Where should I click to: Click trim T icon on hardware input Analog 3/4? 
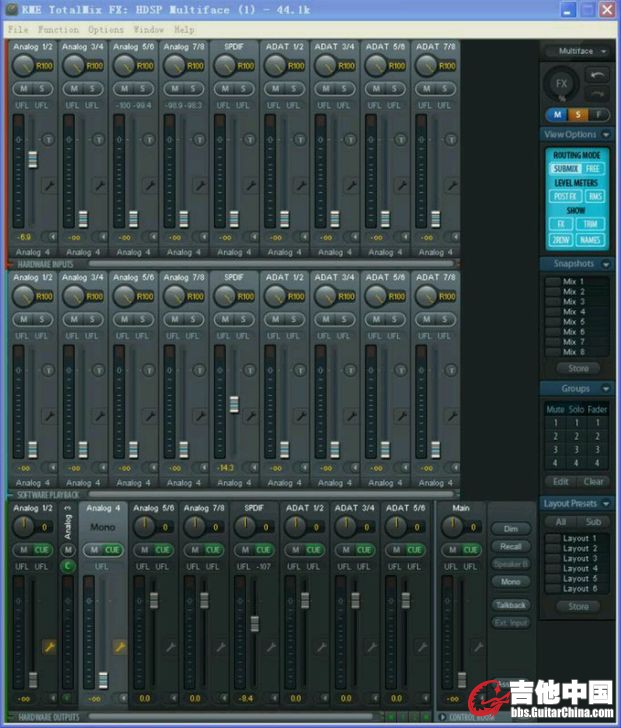(98, 139)
